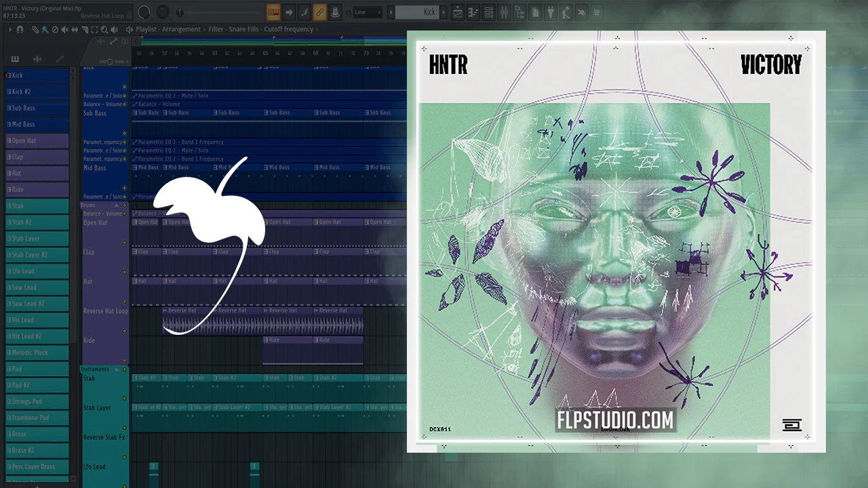868x488 pixels.
Task: Click bar 65 on the timeline ruler
Action: pos(265,53)
